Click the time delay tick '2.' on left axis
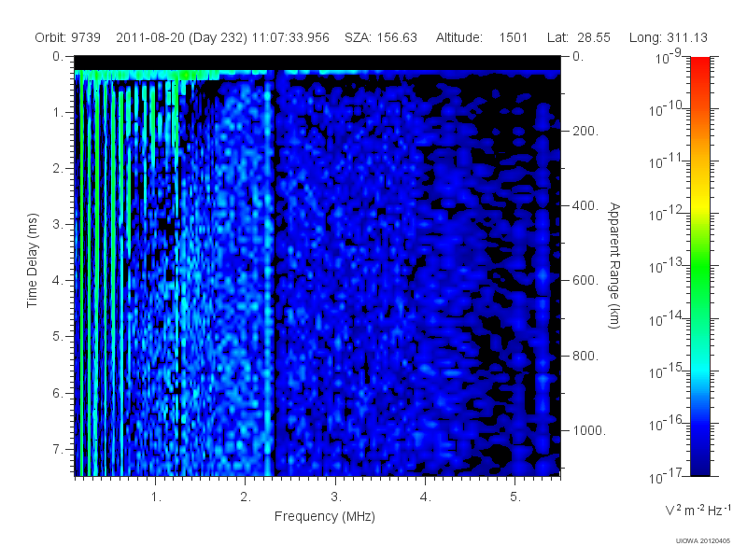This screenshot has width=747, height=560. [58, 169]
